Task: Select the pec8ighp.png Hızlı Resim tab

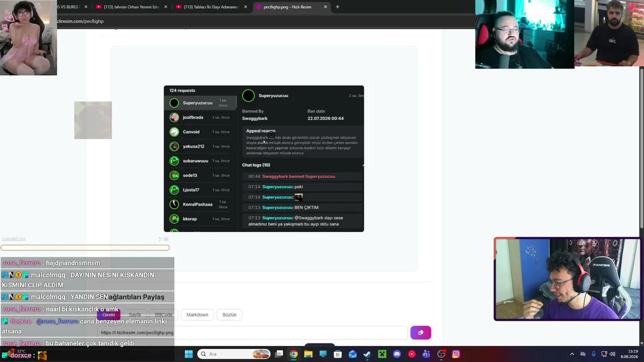Action: click(x=291, y=7)
